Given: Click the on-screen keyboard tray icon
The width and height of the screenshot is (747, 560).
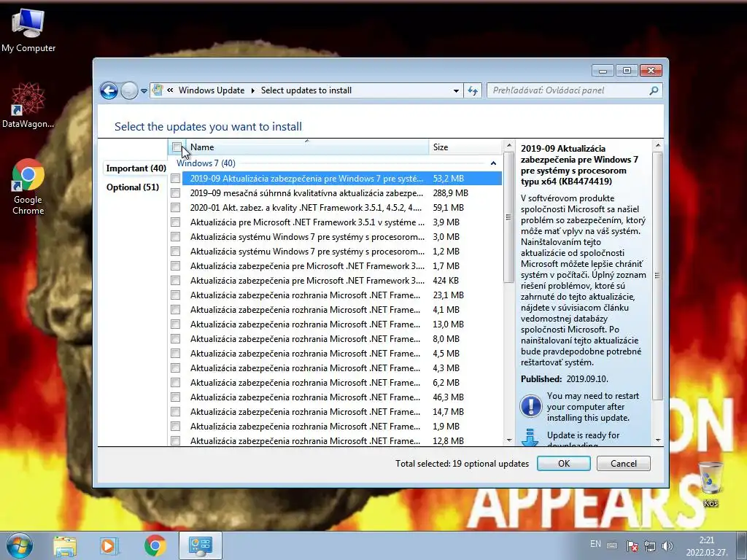Looking at the screenshot, I should (x=612, y=545).
